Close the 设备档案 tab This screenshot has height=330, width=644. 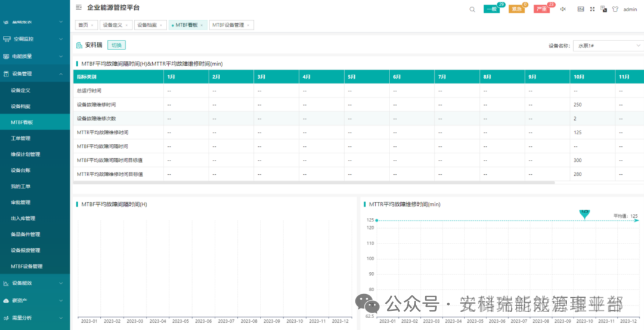point(161,25)
